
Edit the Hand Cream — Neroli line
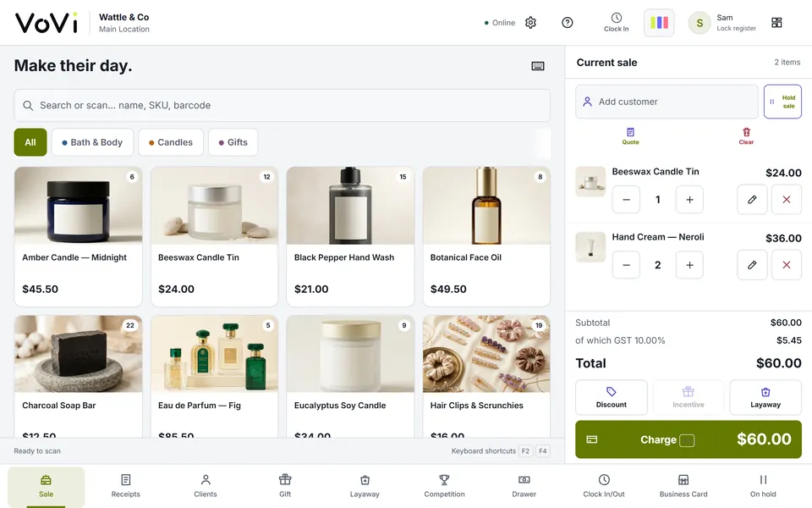tap(752, 265)
